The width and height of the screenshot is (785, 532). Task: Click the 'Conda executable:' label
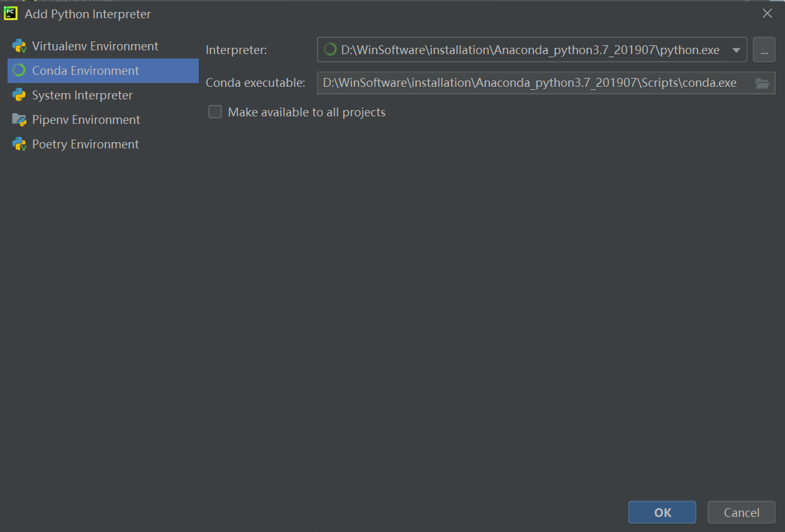coord(255,83)
